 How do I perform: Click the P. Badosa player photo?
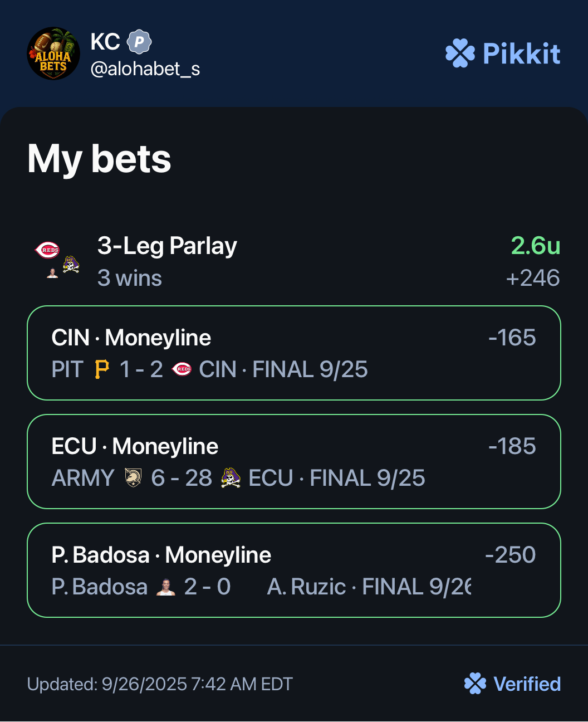166,587
